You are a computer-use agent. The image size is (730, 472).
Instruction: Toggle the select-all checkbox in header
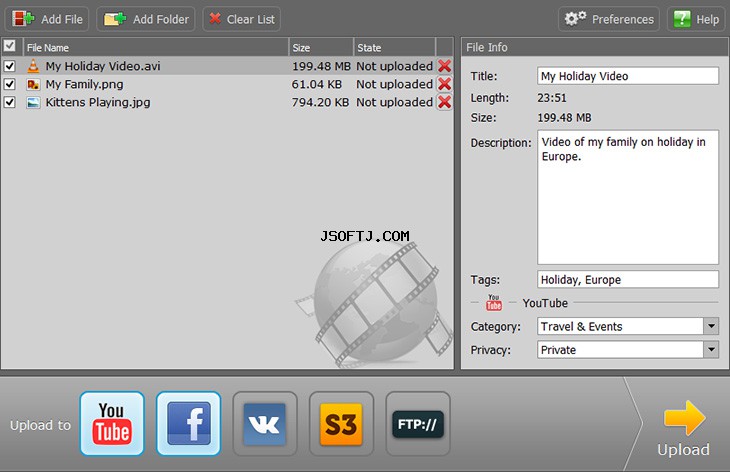[x=9, y=46]
